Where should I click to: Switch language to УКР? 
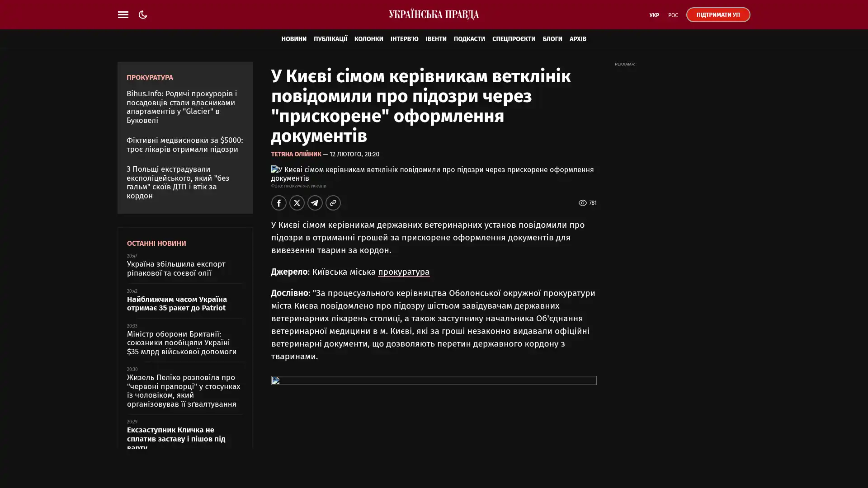(x=654, y=15)
